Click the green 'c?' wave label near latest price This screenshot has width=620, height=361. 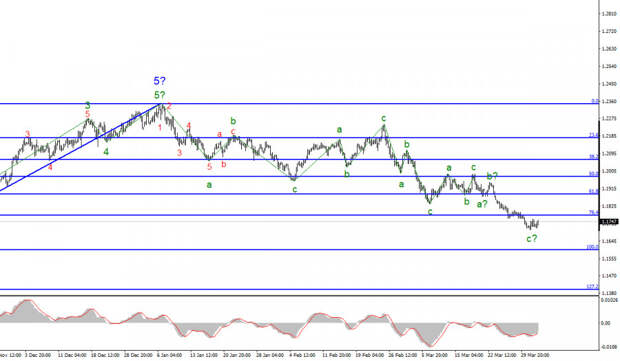[x=532, y=238]
